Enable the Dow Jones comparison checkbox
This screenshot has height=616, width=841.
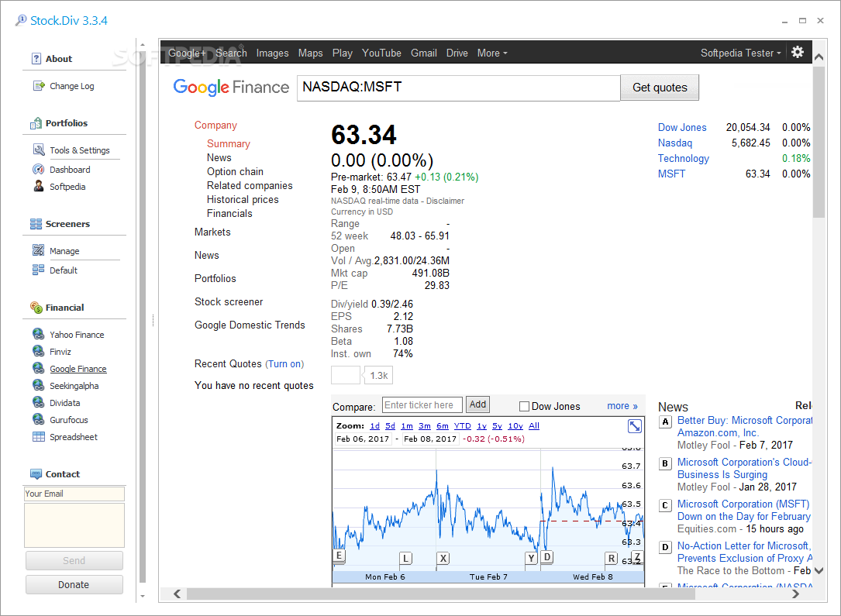coord(524,406)
